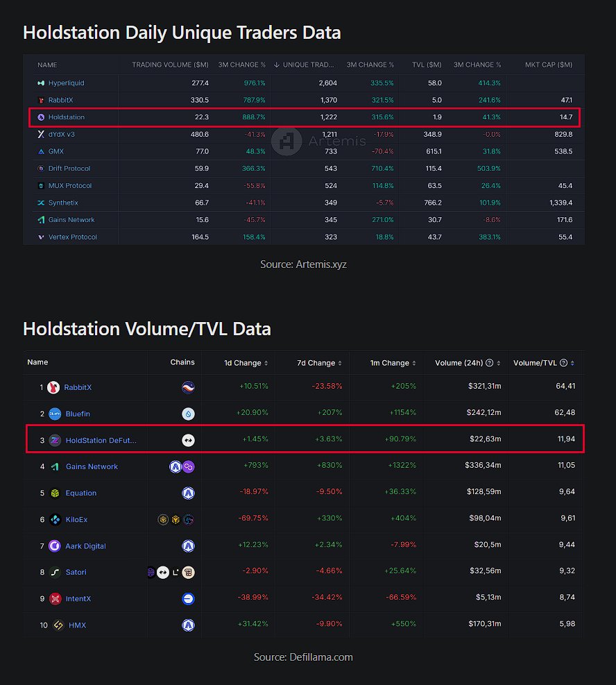Screen dimensions: 616x685
Task: Open the Holdstation link in Artemis table
Action: 67,117
